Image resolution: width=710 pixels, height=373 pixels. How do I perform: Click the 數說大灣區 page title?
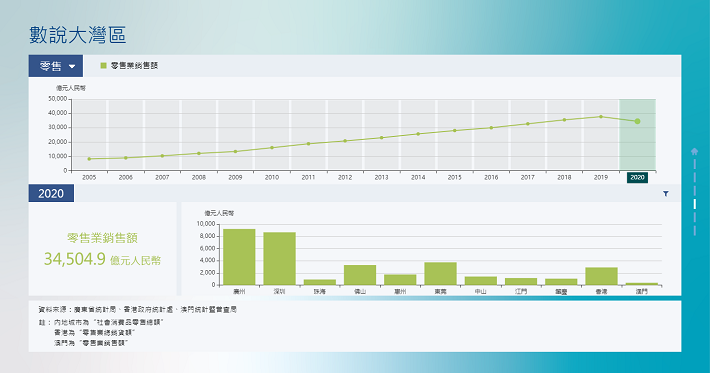(77, 35)
